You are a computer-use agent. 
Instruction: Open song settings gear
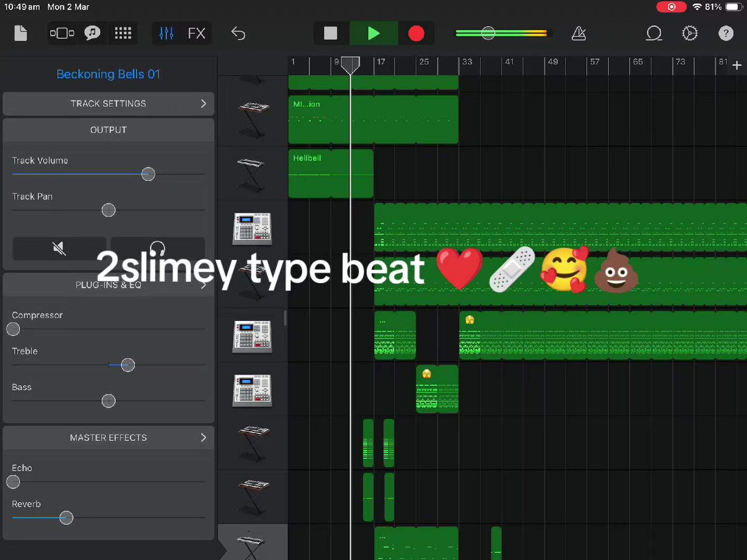tap(689, 34)
